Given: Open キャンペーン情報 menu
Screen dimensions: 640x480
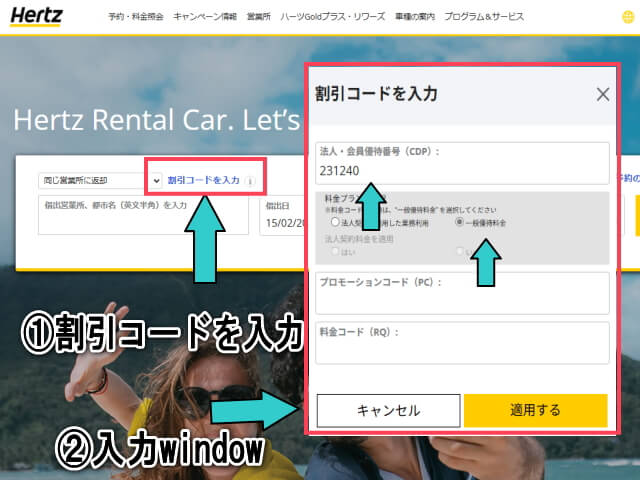Looking at the screenshot, I should (205, 17).
